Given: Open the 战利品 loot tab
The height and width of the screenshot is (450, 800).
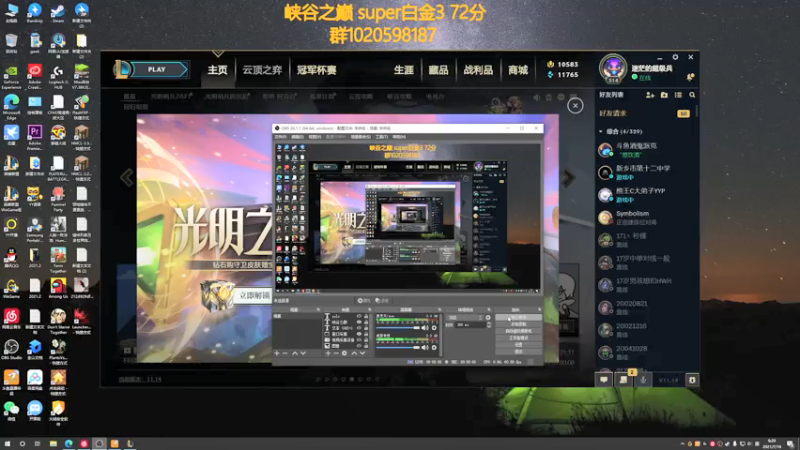Looking at the screenshot, I should (x=478, y=70).
